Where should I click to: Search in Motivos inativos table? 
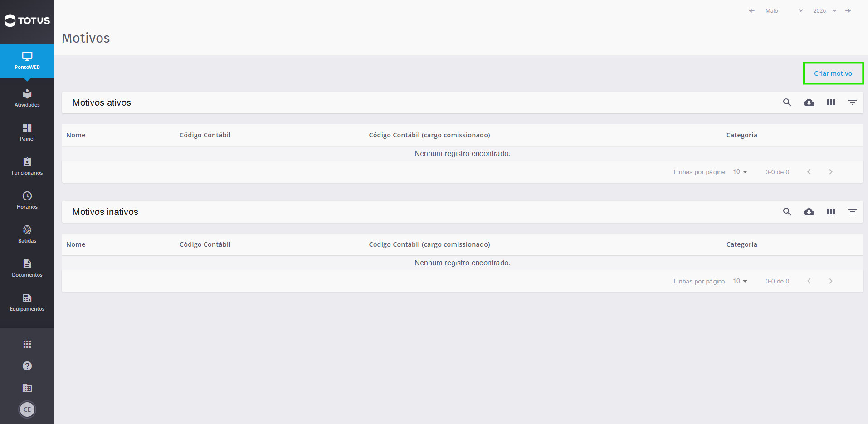pos(787,212)
